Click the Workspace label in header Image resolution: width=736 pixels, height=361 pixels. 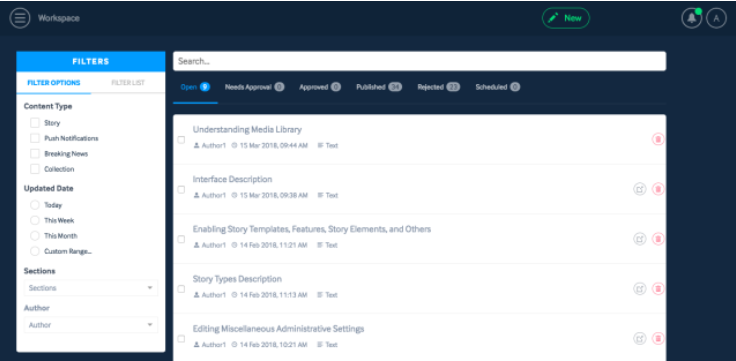(x=59, y=18)
